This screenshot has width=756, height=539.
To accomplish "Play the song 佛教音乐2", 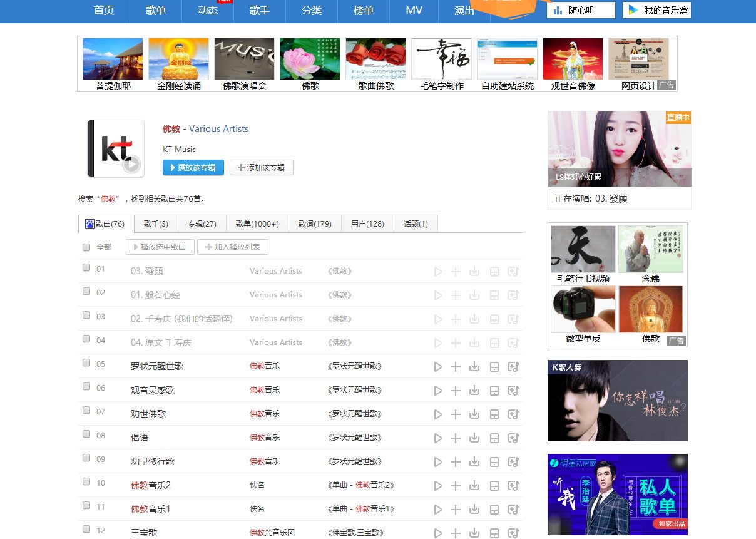I will [438, 486].
